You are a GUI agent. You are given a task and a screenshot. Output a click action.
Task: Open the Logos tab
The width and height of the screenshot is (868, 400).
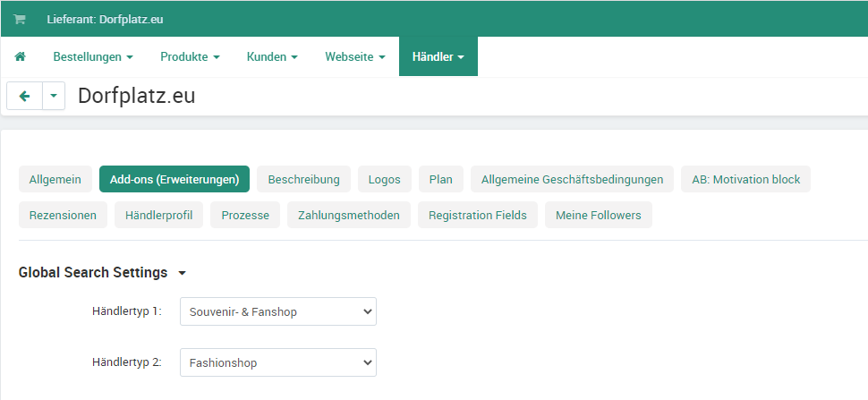point(384,179)
